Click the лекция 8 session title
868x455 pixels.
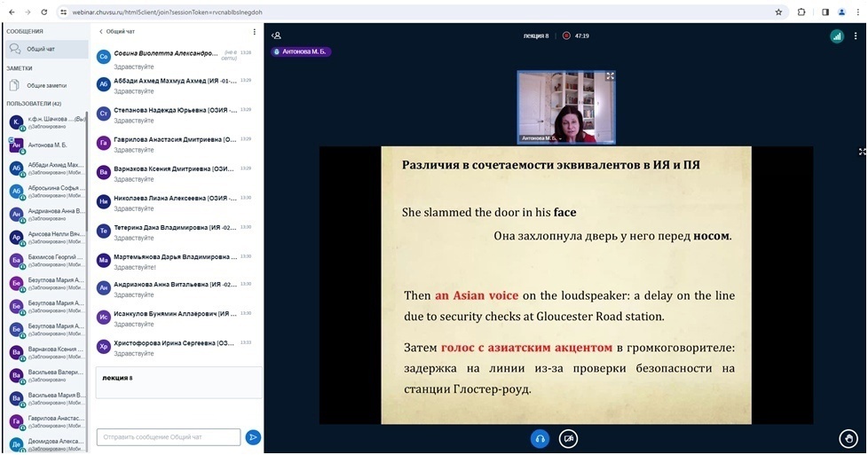pos(536,36)
